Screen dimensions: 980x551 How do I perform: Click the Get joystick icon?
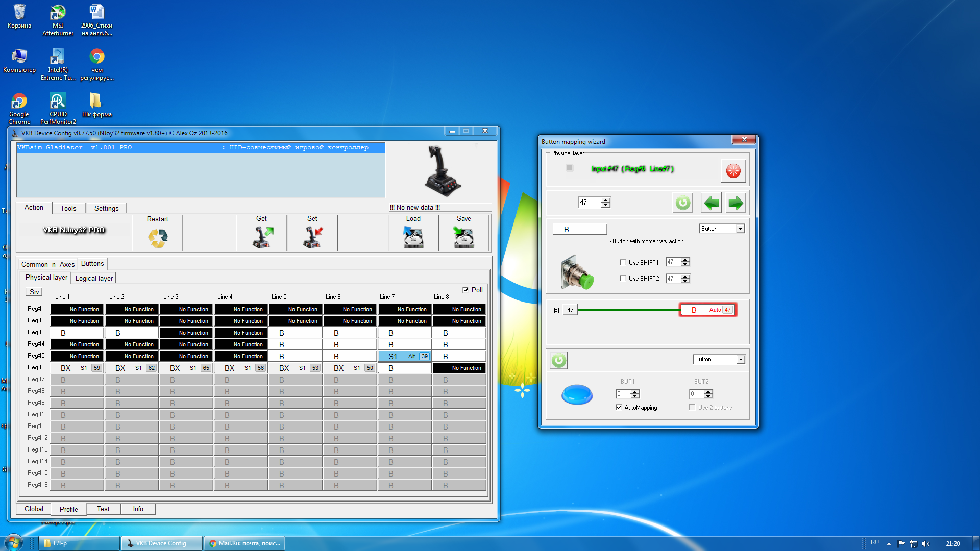(x=262, y=237)
